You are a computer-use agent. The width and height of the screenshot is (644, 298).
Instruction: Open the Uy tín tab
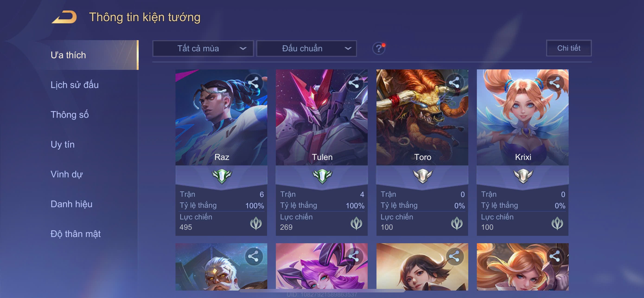63,144
